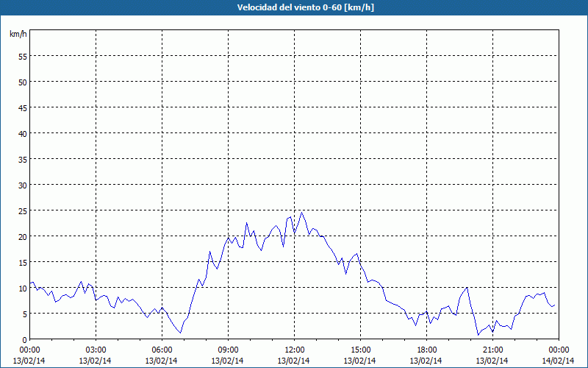The width and height of the screenshot is (588, 368).
Task: Click the 03:00 time axis label
Action: point(96,350)
